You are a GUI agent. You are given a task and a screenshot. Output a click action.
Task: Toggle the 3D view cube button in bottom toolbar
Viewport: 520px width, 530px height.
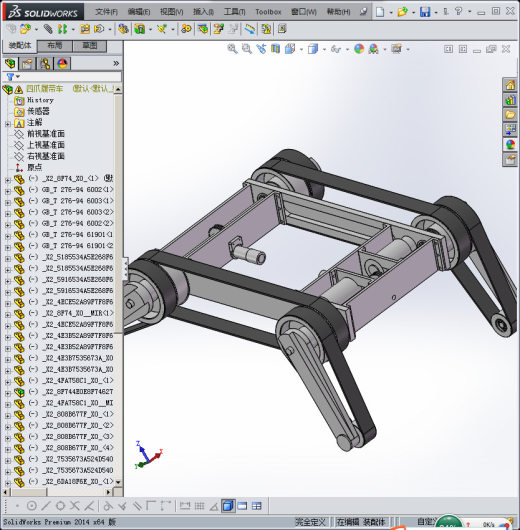pos(228,506)
